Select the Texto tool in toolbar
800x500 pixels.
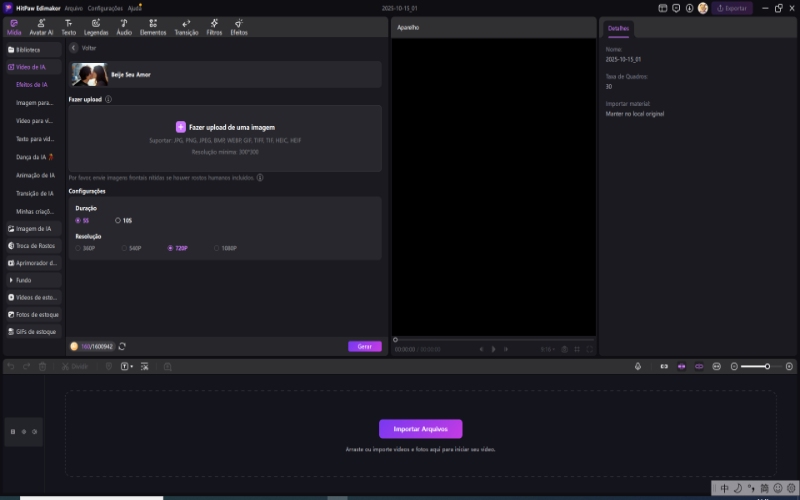coord(68,26)
